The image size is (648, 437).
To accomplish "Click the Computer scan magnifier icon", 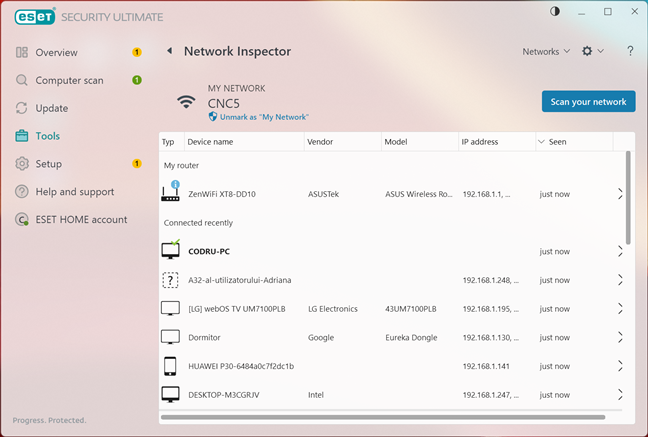I will (x=21, y=80).
